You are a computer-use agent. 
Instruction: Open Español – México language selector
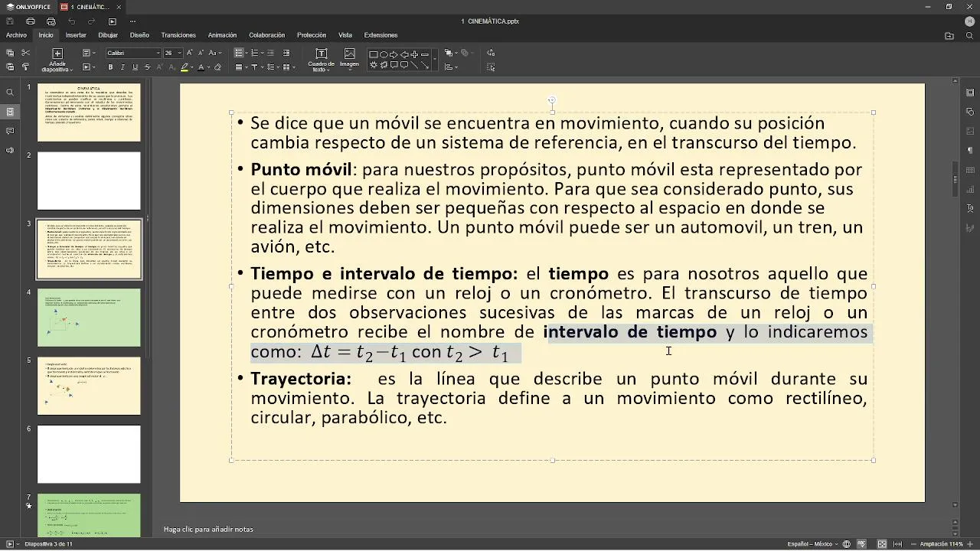pos(812,544)
